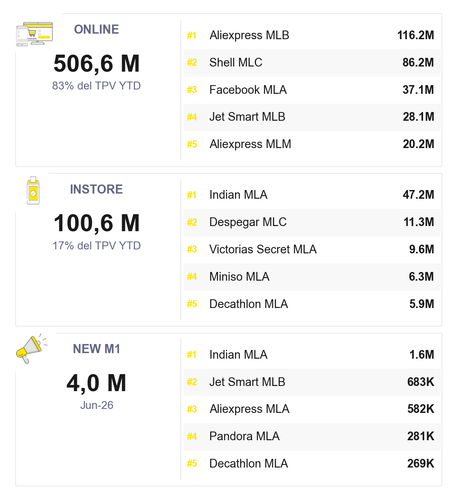
Task: Click the 683K value
Action: (421, 382)
